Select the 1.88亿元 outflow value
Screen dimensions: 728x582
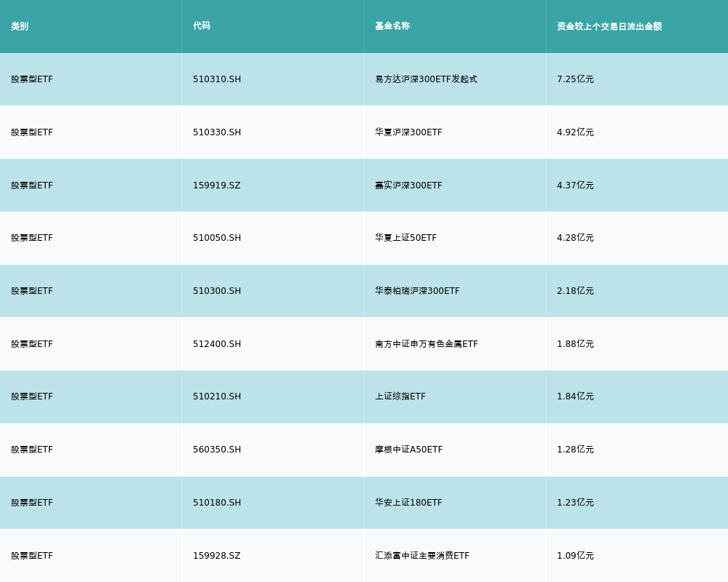[x=575, y=344]
